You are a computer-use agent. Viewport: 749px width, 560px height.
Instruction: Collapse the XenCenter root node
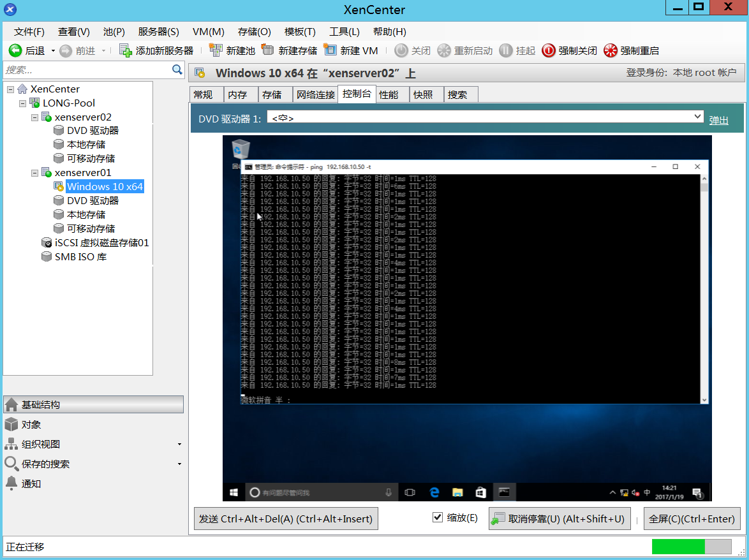tap(10, 89)
